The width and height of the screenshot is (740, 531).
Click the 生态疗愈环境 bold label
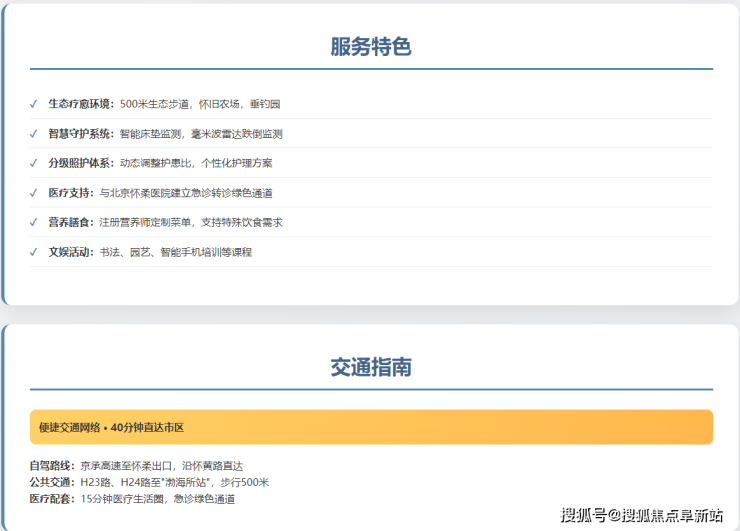click(x=81, y=103)
